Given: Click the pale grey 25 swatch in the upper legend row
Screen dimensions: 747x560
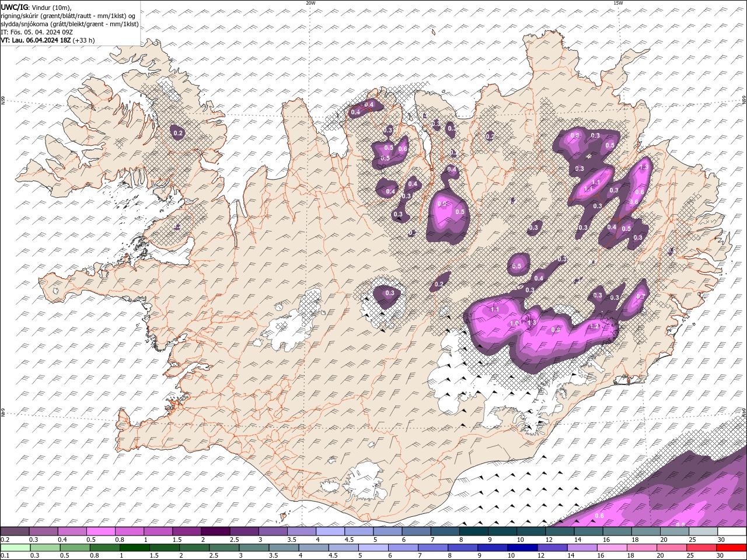Looking at the screenshot, I should (x=703, y=531).
